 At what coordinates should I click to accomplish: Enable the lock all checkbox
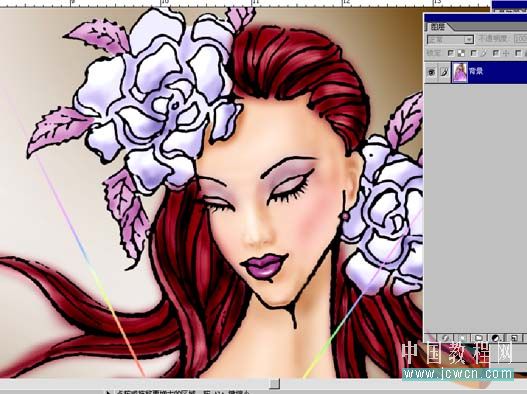[x=518, y=53]
